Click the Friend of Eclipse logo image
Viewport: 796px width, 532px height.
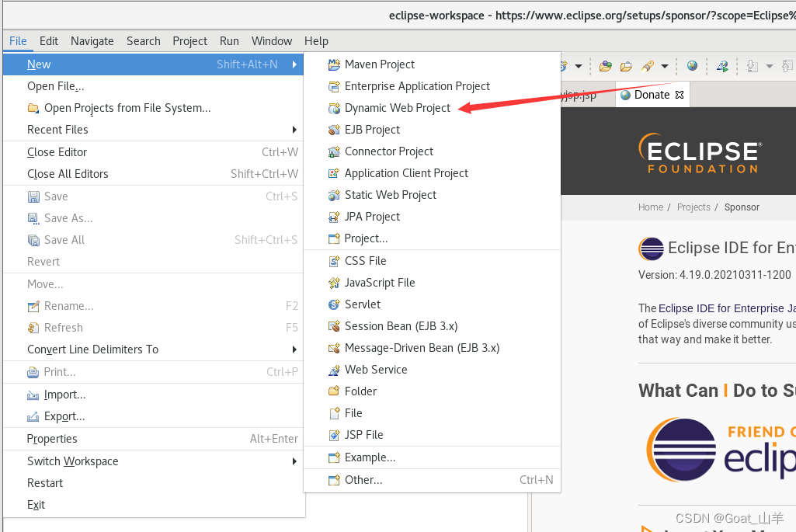721,450
